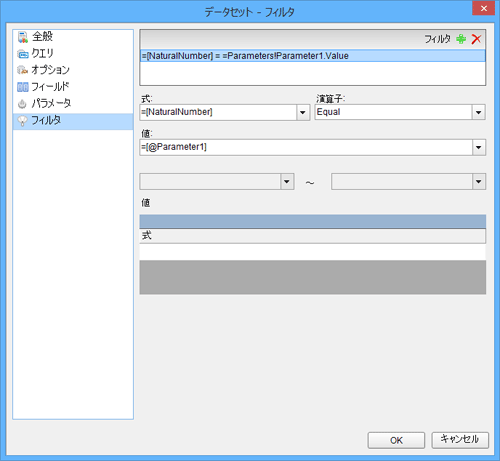
Task: Click the オプション page icon
Action: (23, 70)
